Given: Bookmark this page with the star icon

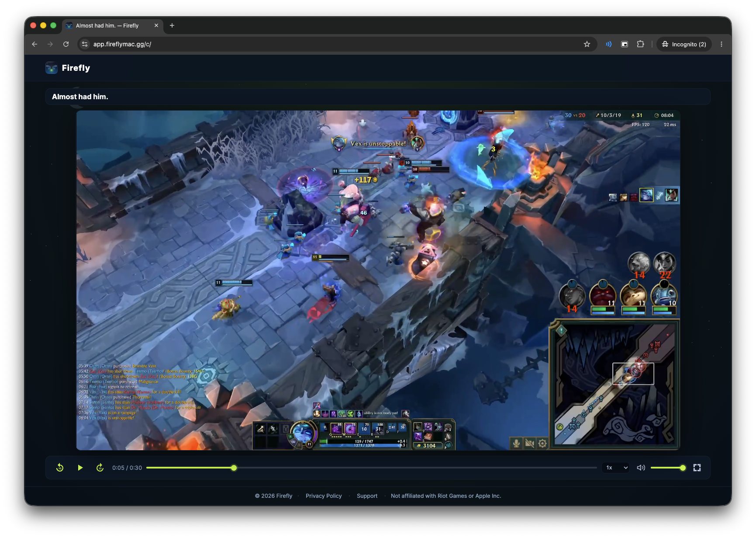Looking at the screenshot, I should 587,44.
